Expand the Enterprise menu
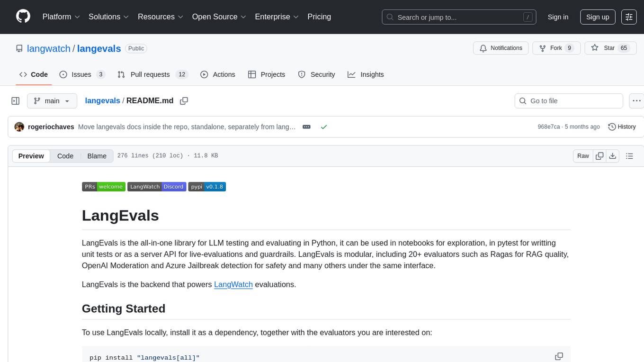644x362 pixels. 277,17
